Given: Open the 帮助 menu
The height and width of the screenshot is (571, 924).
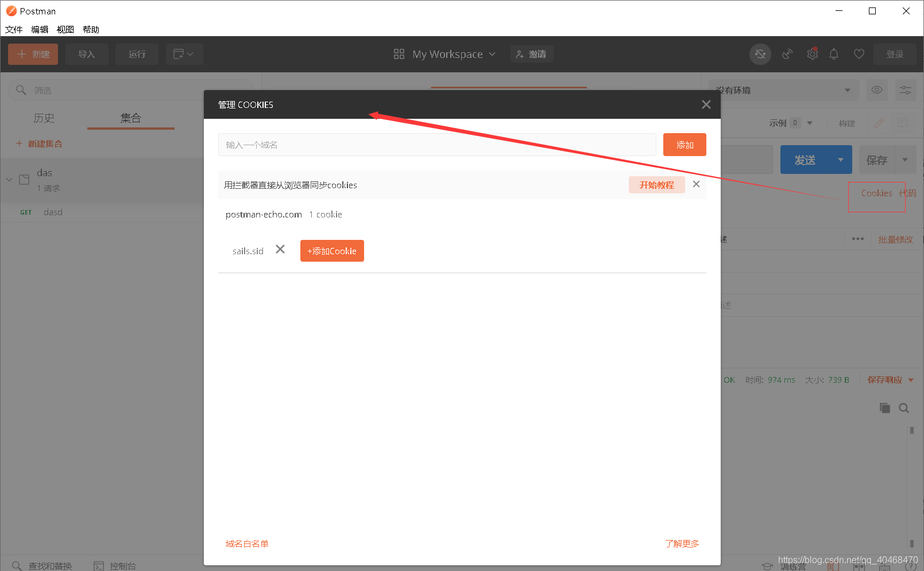Looking at the screenshot, I should (x=91, y=29).
